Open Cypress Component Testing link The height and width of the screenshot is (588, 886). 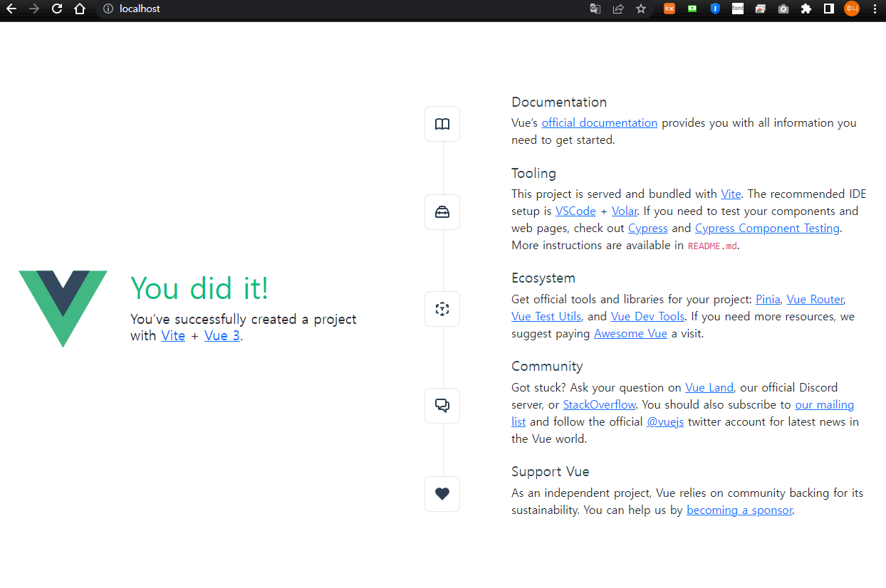[767, 229]
